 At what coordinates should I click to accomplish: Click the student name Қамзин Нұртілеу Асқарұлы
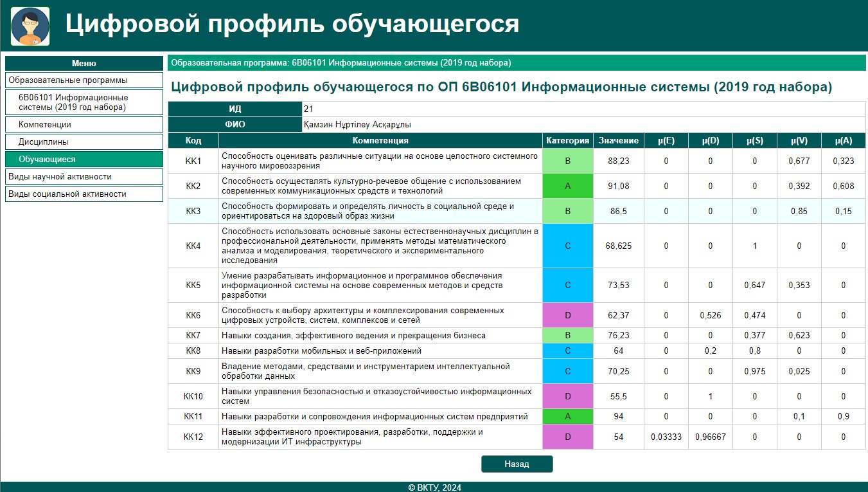coord(358,125)
